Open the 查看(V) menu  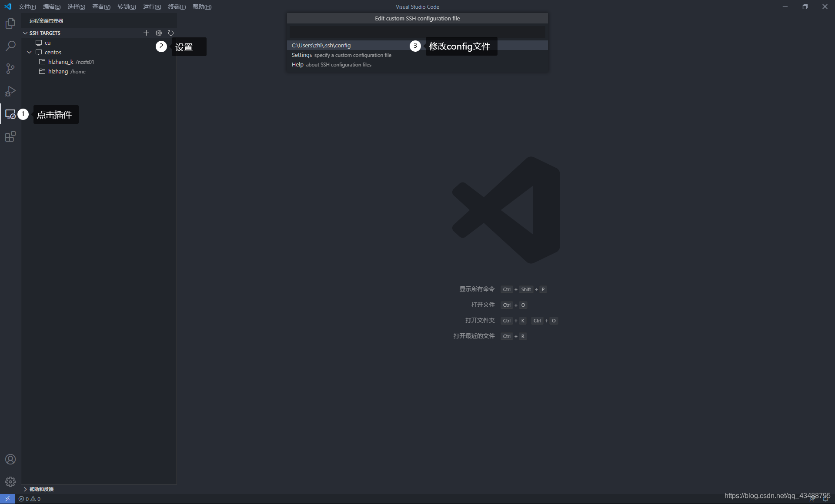101,7
